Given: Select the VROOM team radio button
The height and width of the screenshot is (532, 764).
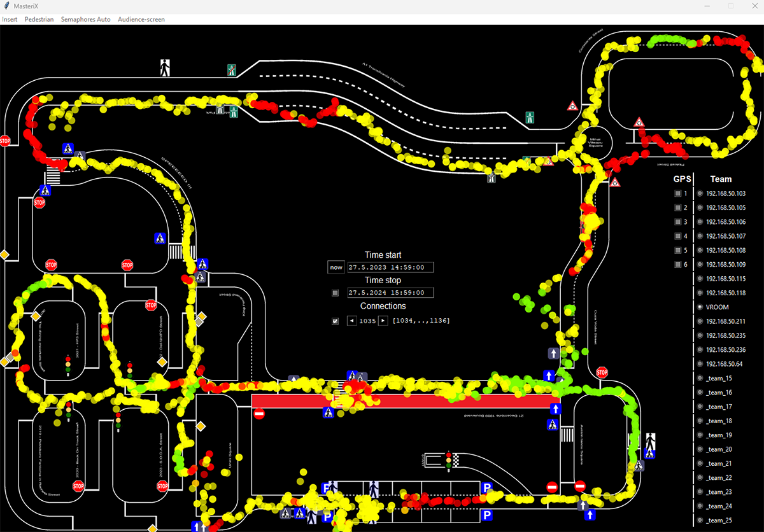Looking at the screenshot, I should click(700, 307).
